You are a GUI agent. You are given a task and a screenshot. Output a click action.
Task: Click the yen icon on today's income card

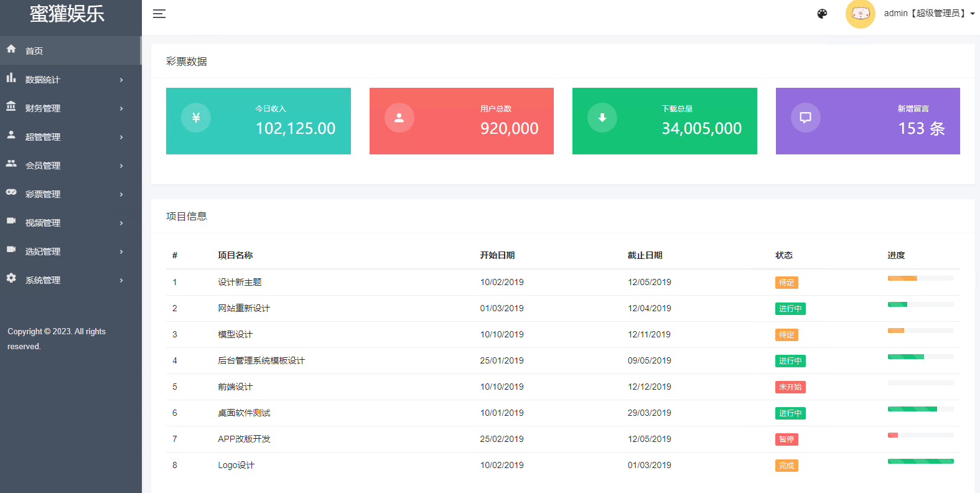[x=196, y=118]
